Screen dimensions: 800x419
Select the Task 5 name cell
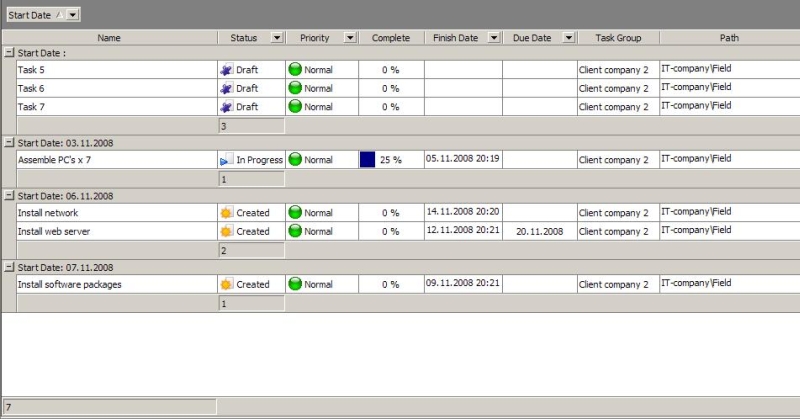117,70
